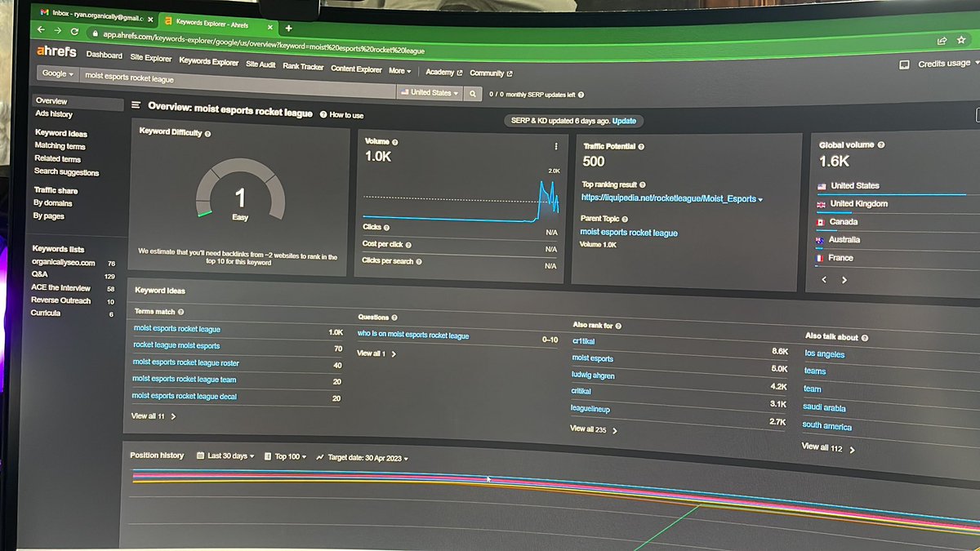Open the notifications screen icon near Credits usage
This screenshot has height=551, width=980.
pyautogui.click(x=904, y=64)
